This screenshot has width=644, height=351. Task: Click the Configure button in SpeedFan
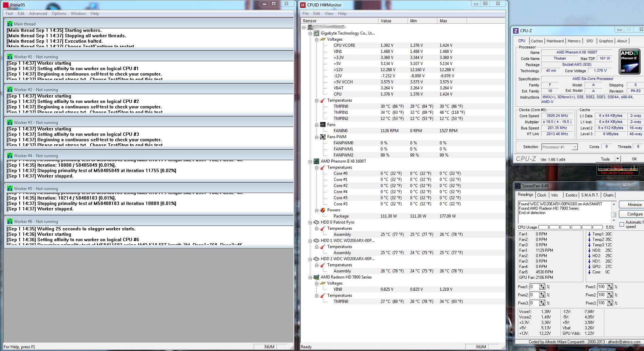pyautogui.click(x=631, y=214)
